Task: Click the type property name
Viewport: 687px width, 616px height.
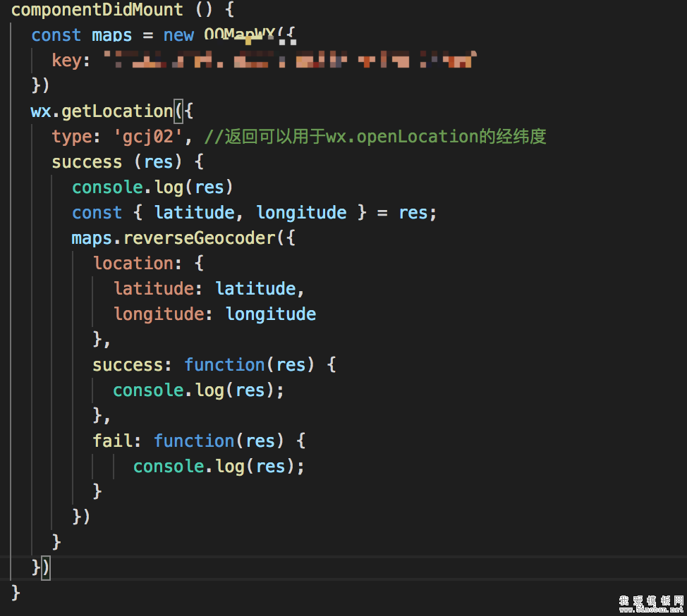Action: pos(71,137)
